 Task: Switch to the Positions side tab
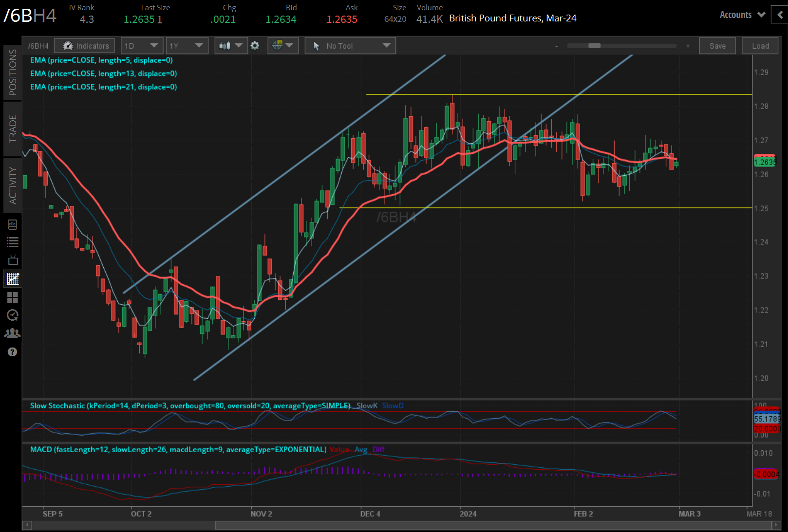pos(13,72)
